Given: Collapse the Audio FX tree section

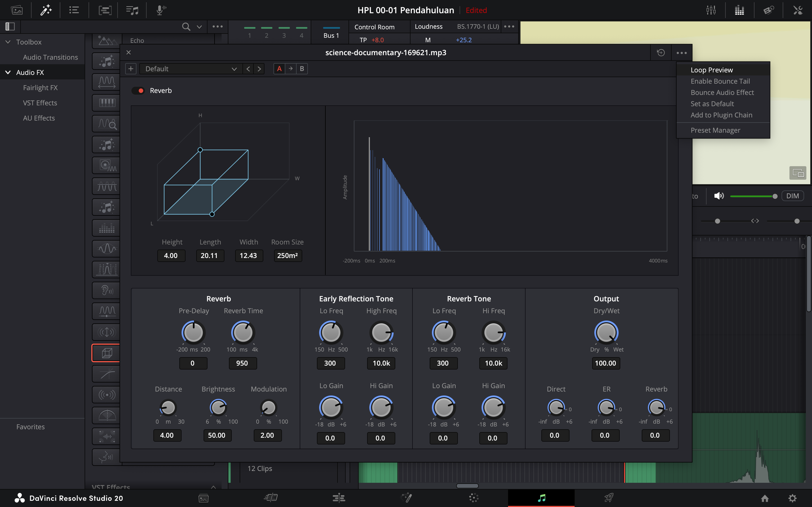Looking at the screenshot, I should (x=8, y=72).
